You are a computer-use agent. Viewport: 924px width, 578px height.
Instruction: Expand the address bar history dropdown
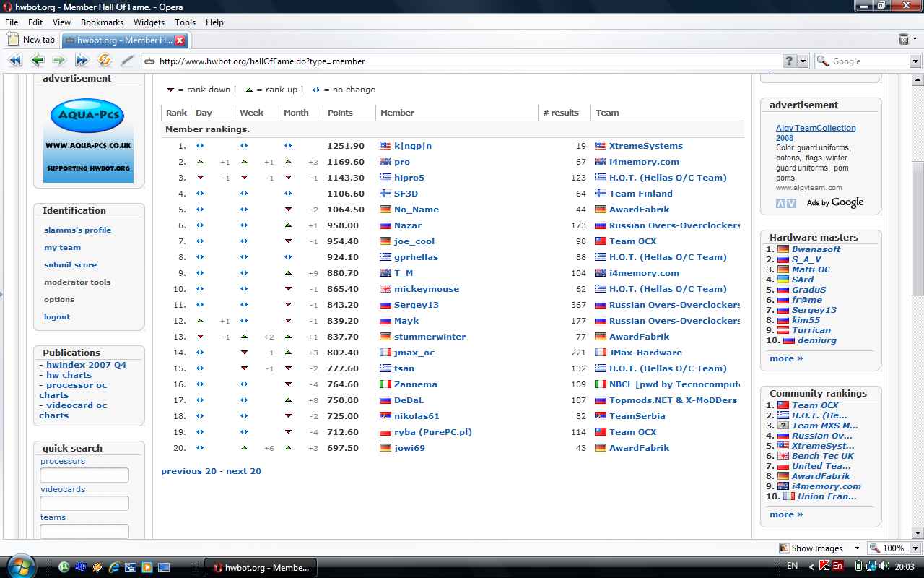pos(803,61)
